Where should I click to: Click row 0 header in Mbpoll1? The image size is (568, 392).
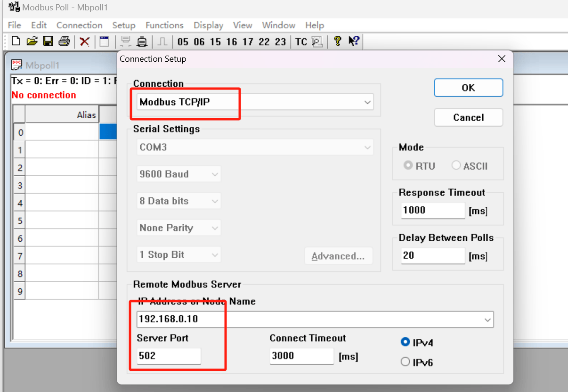(x=19, y=132)
